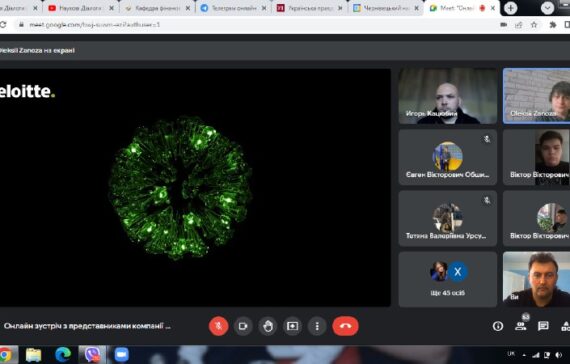
Task: Click the red leave call button
Action: coord(345,326)
